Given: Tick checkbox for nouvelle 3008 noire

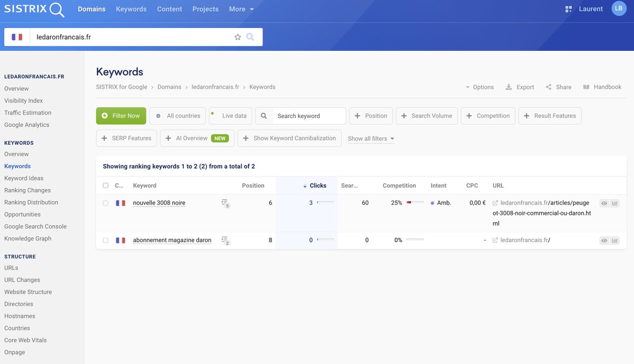Looking at the screenshot, I should point(106,203).
